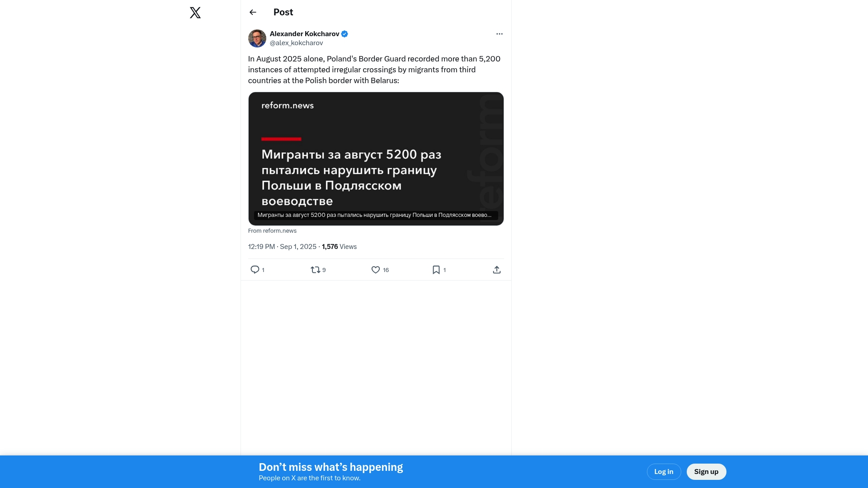Click the blue verified badge

click(344, 34)
